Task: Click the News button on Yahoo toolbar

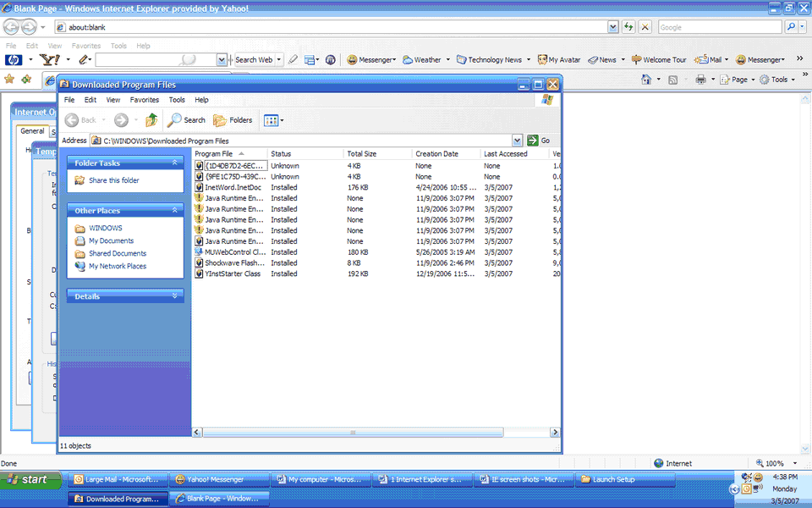Action: [x=602, y=59]
